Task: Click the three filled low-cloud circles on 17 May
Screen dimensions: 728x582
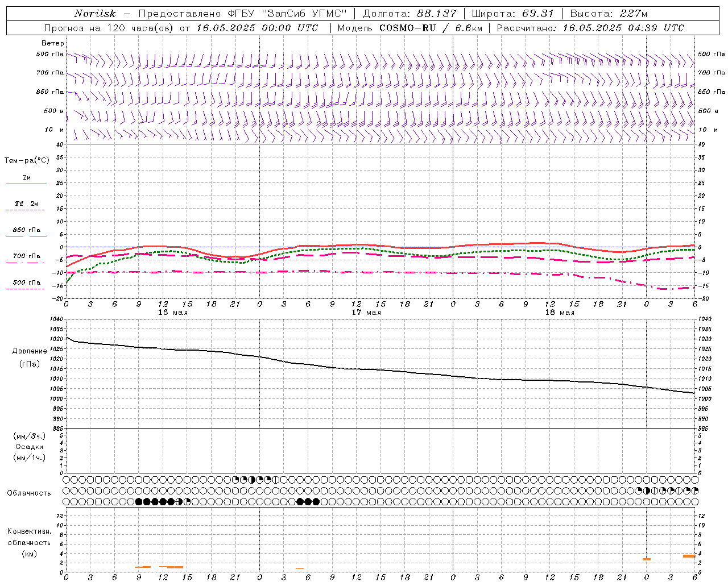Action: pos(308,501)
